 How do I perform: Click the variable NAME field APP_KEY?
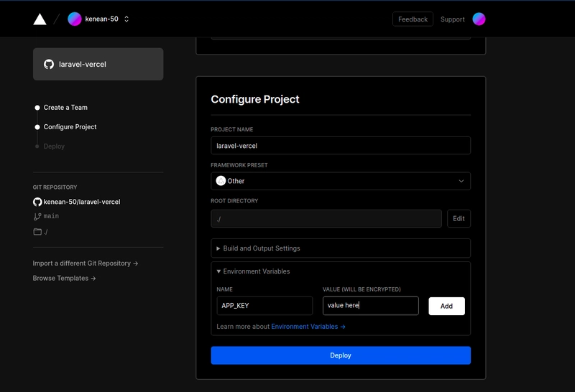(264, 306)
